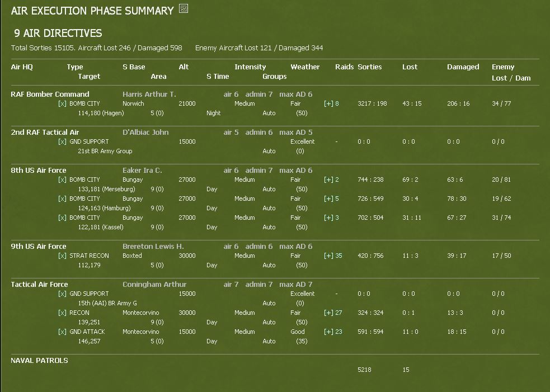Toggle the [x] for Merseburg BOMB CITY directive
Viewport: 550px width, 392px height.
62,180
